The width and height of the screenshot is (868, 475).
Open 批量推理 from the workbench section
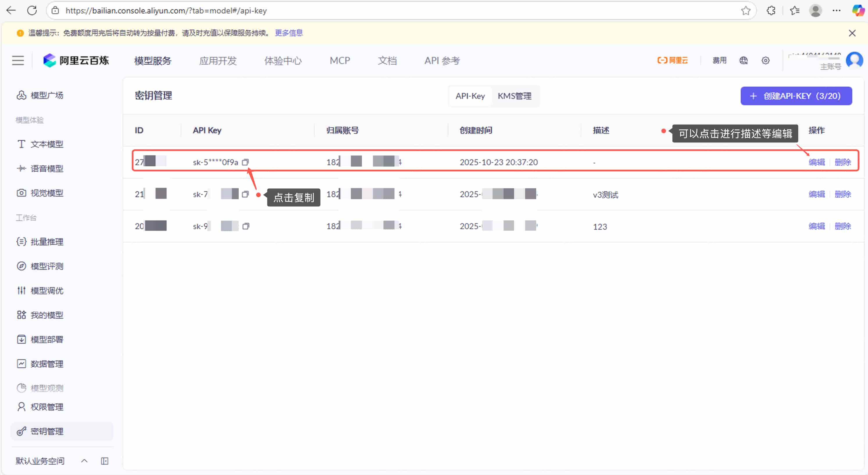[47, 242]
